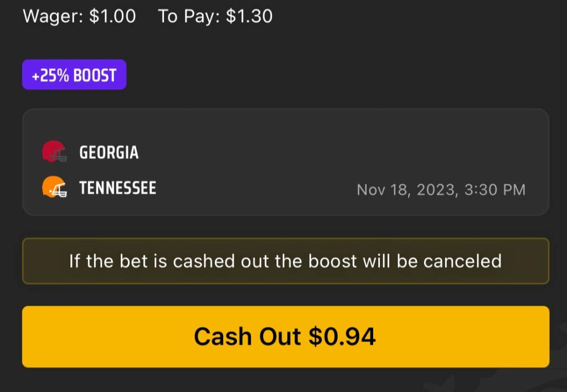
Task: Tap the $0.94 amount on Cash Out button
Action: pos(342,336)
